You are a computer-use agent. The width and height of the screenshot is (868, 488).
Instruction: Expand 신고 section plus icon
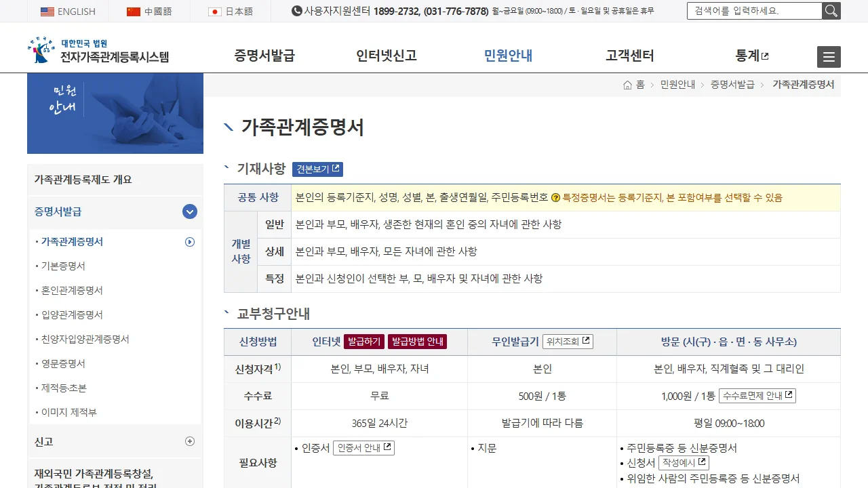[x=190, y=441]
